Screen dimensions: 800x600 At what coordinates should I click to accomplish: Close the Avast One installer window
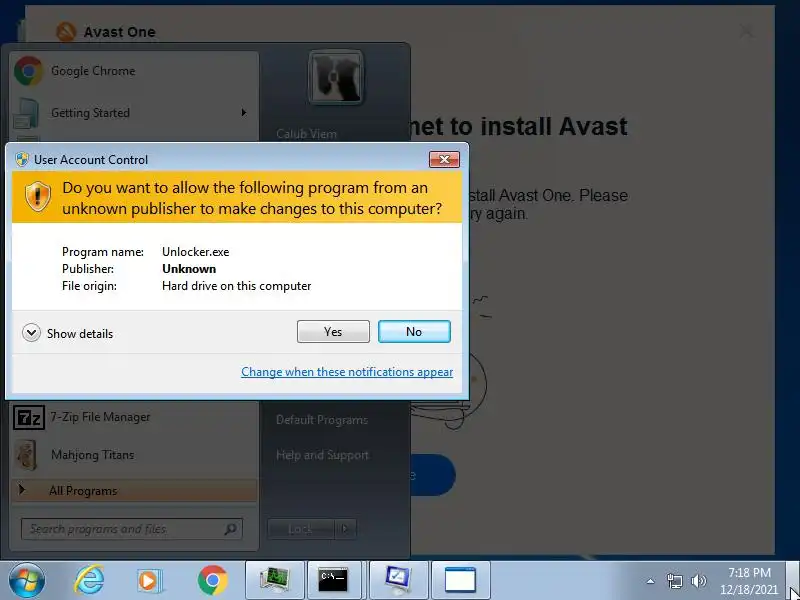tap(746, 32)
